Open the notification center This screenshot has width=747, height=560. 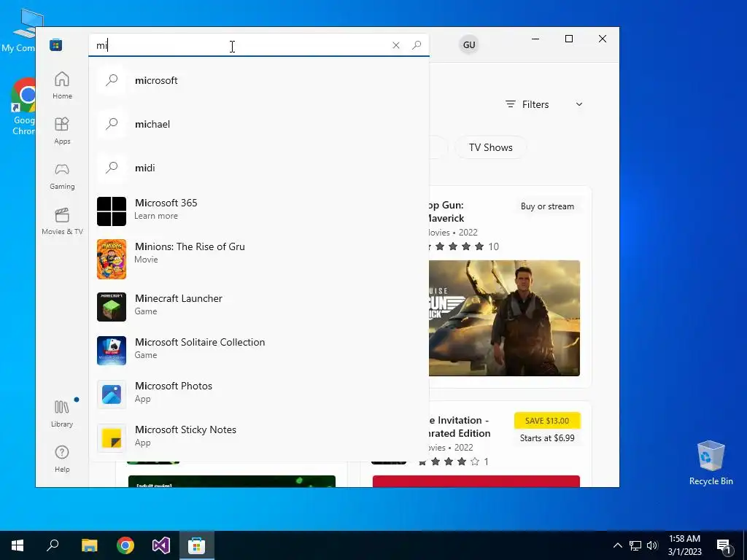(724, 545)
